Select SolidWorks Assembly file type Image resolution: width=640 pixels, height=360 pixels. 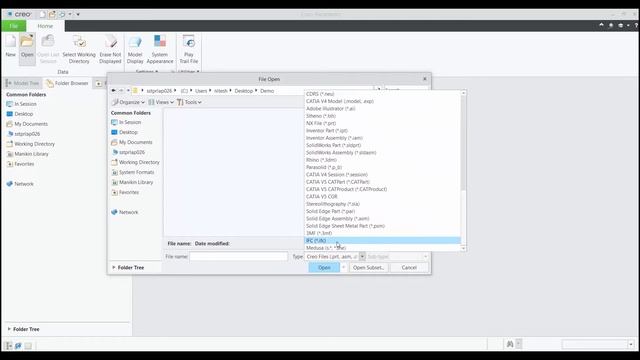(382, 153)
